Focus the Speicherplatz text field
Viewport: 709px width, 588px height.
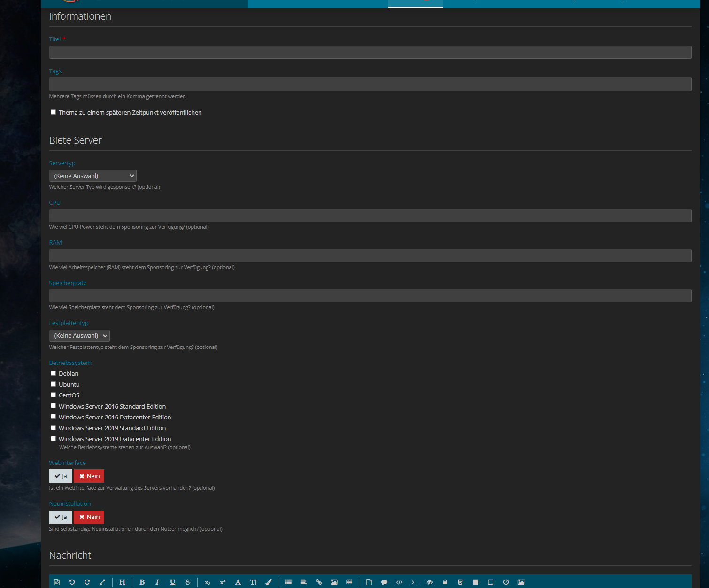(370, 295)
